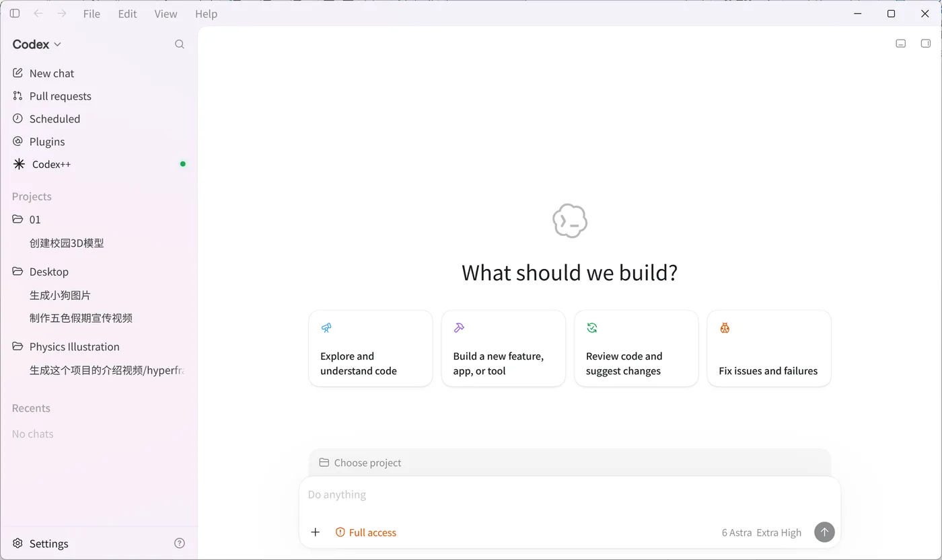The width and height of the screenshot is (942, 560).
Task: Open the Scheduled section
Action: [99, 119]
